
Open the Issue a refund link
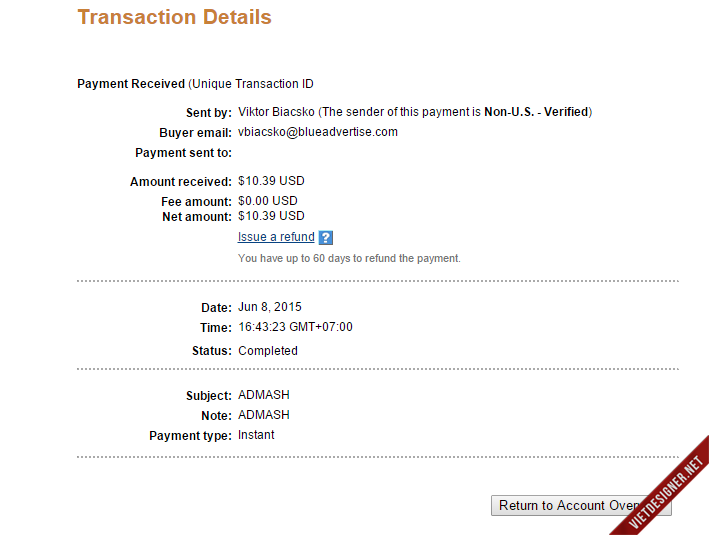click(x=276, y=237)
